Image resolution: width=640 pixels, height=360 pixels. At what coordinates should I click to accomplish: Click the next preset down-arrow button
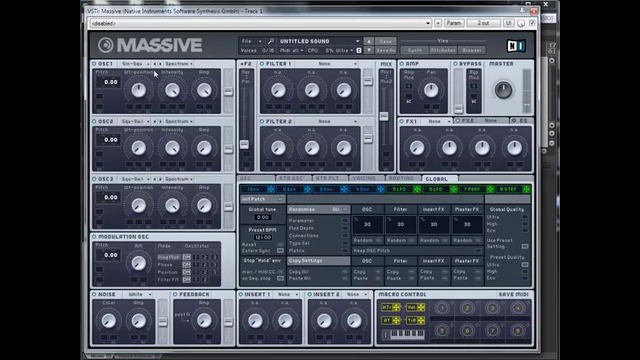(x=369, y=50)
